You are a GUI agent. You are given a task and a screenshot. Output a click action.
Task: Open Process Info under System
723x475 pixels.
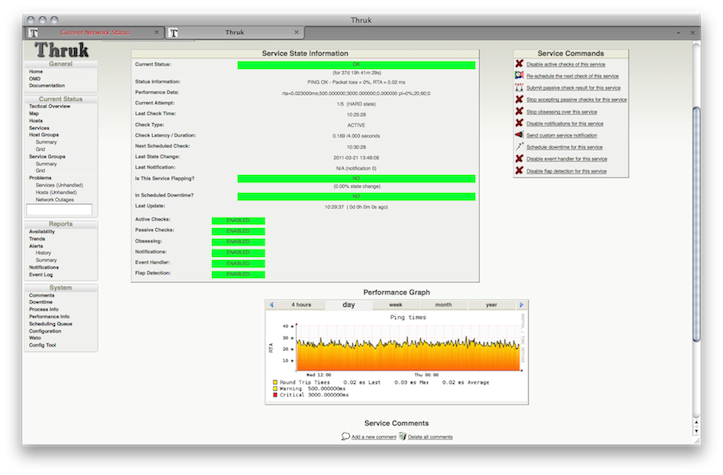coord(44,309)
